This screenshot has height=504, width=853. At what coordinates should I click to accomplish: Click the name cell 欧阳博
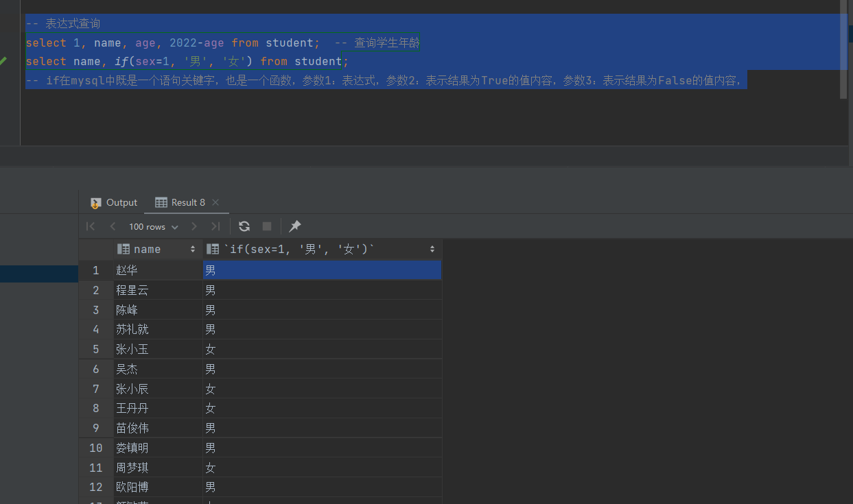pos(132,488)
